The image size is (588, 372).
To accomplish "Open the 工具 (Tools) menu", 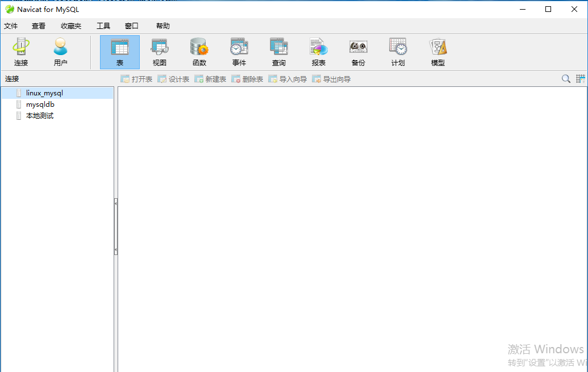I will [x=103, y=26].
